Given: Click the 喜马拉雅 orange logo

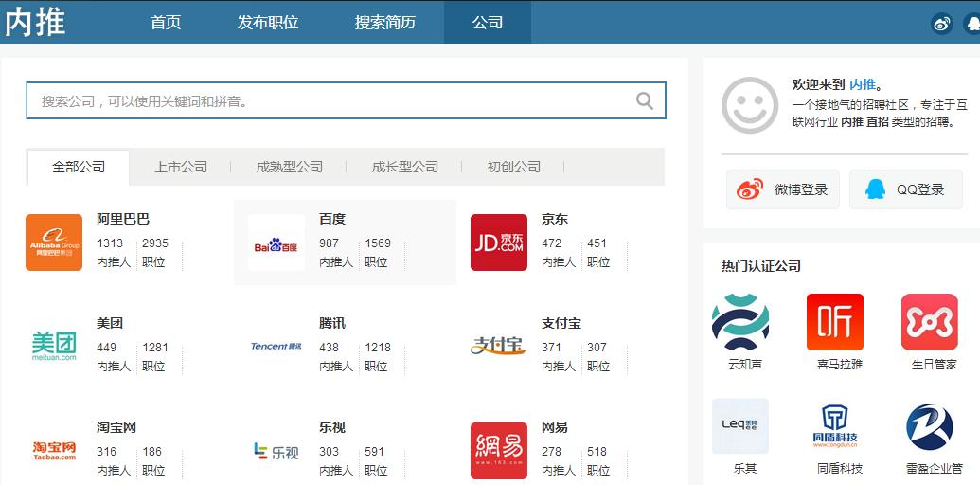Looking at the screenshot, I should (835, 322).
